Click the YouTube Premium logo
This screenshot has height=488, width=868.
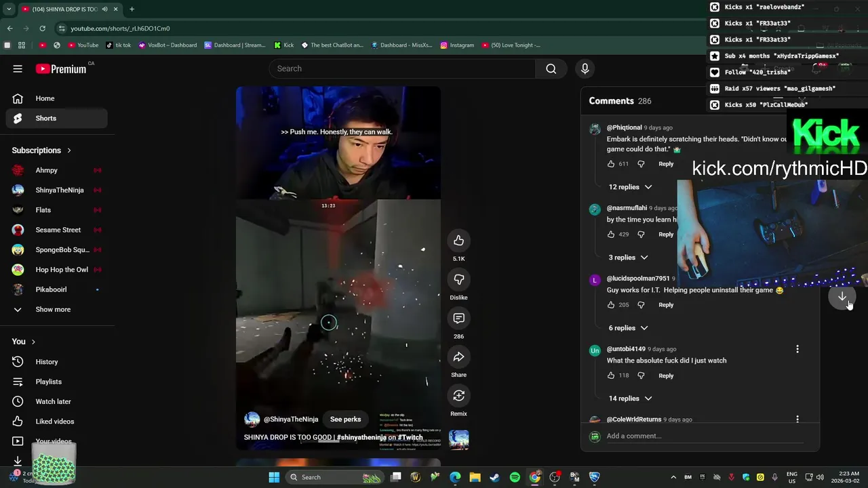coord(61,68)
